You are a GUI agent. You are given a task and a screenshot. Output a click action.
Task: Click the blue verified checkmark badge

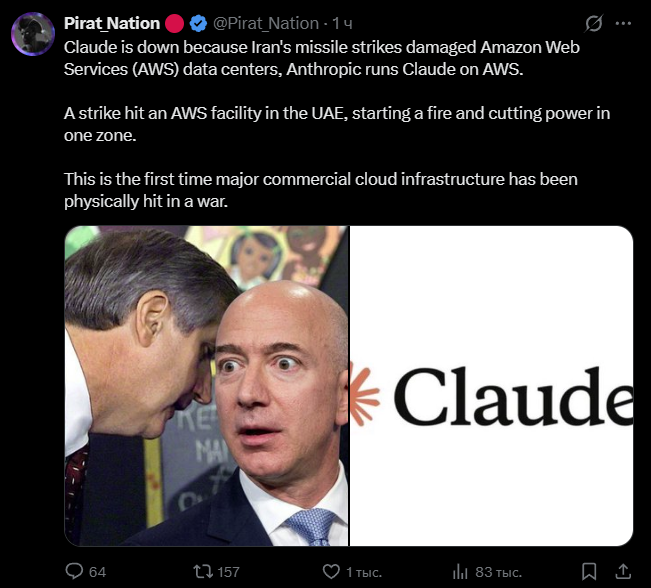pyautogui.click(x=198, y=23)
